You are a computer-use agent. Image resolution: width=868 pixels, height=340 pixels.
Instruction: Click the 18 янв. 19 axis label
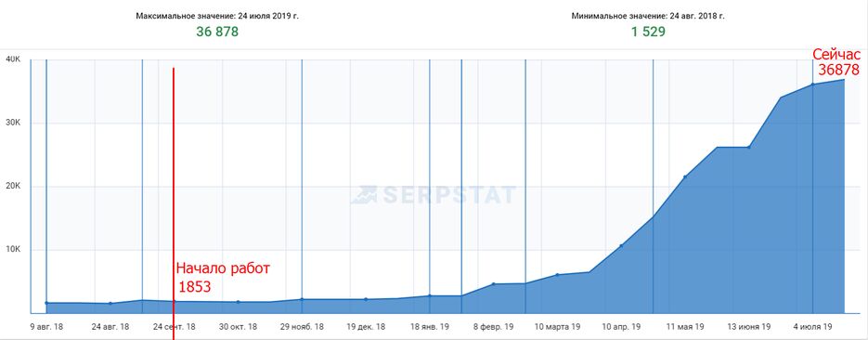coord(430,327)
